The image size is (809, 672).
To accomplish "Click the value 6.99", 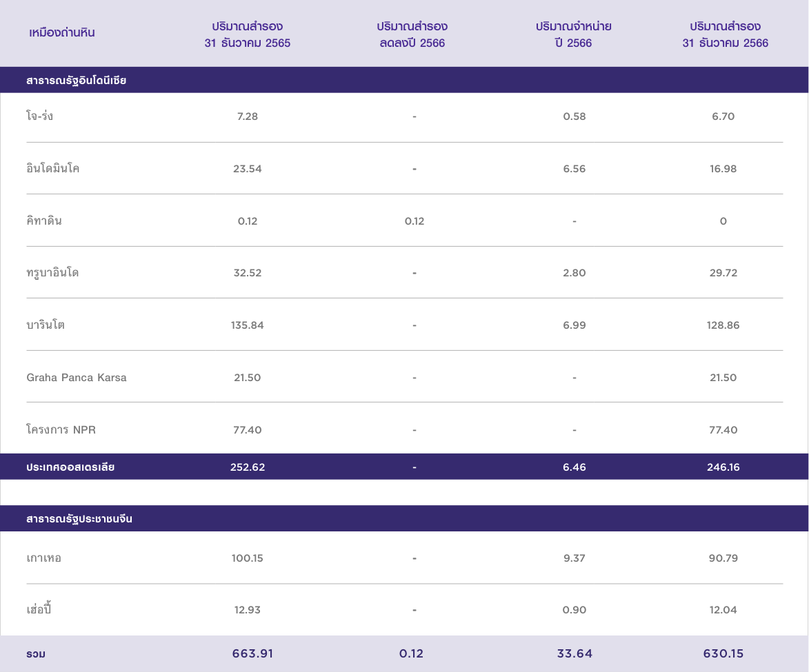I will [x=575, y=325].
